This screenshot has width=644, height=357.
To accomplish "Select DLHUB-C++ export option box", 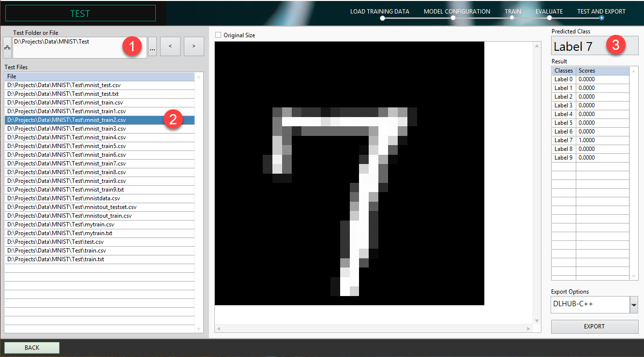I will tap(589, 304).
